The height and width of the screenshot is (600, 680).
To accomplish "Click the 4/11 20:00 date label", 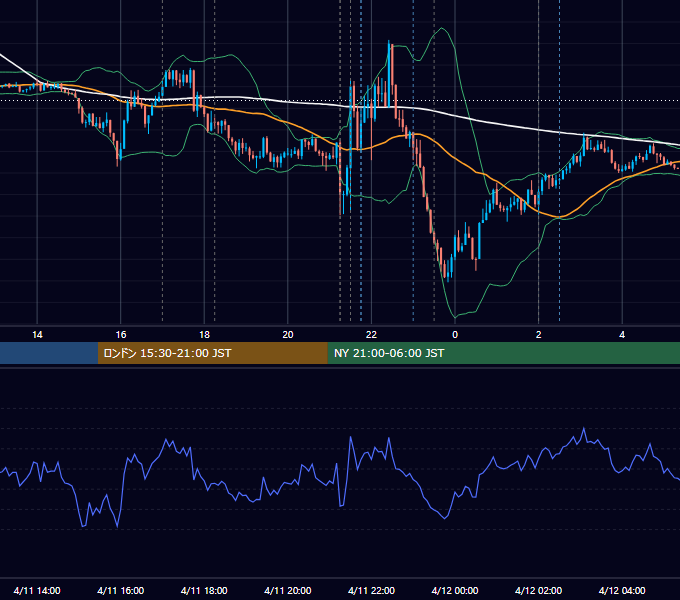I will point(288,590).
